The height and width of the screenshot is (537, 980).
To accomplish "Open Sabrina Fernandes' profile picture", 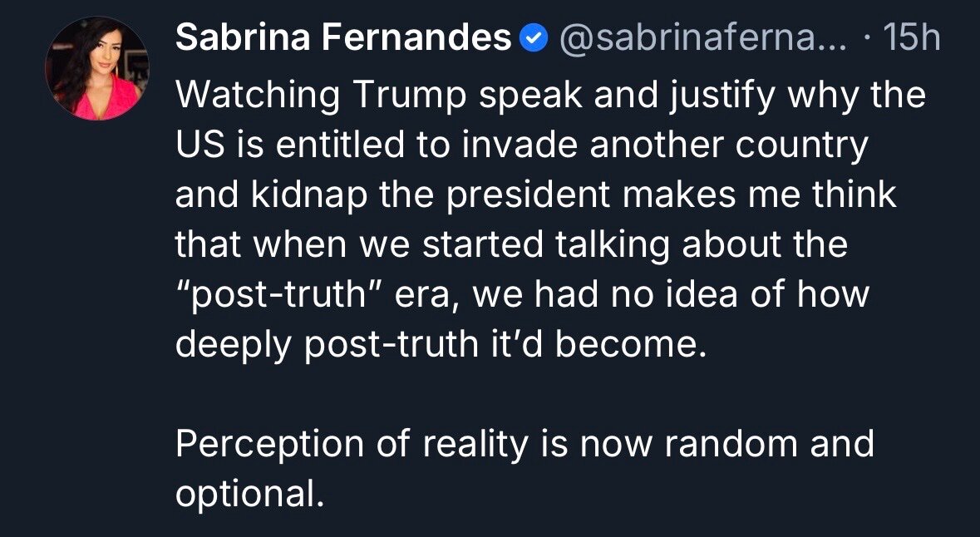I will pos(96,68).
